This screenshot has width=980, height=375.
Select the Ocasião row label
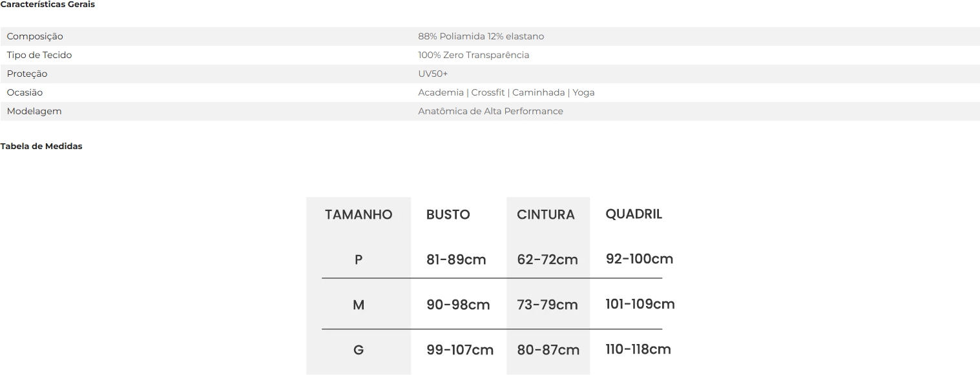[x=25, y=93]
